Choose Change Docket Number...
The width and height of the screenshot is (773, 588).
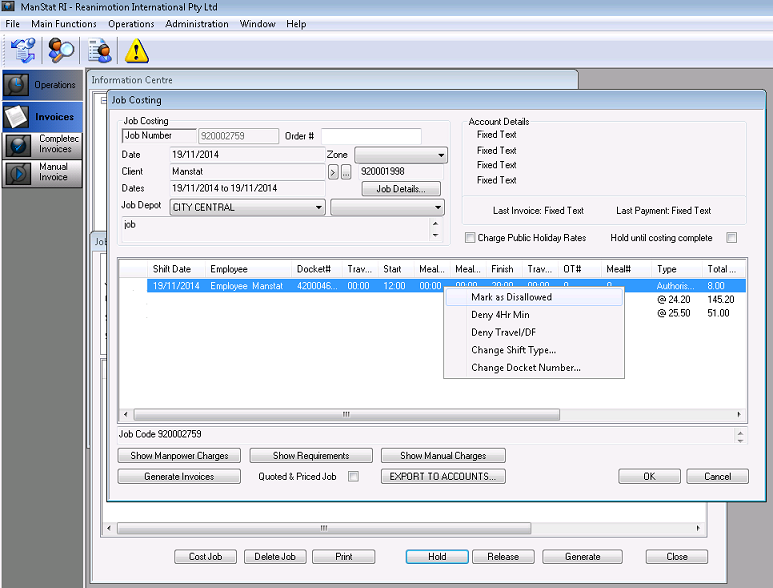[x=534, y=368]
